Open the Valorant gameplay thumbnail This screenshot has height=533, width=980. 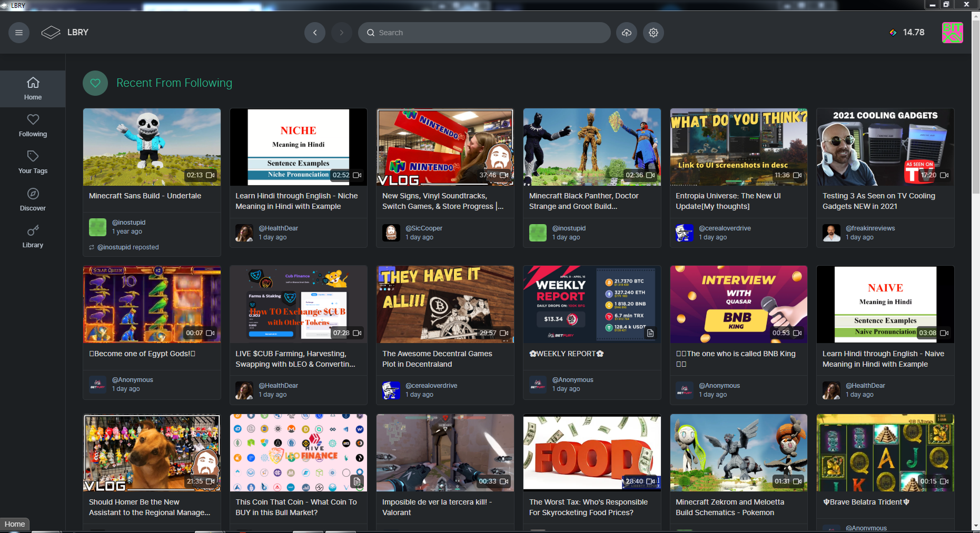(445, 452)
